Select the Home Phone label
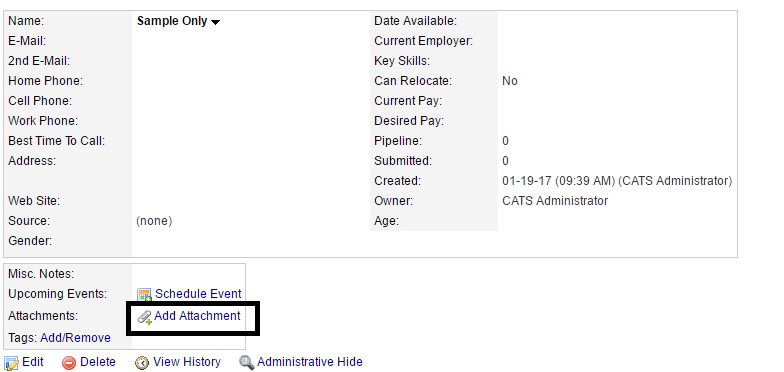784x372 pixels. 46,81
